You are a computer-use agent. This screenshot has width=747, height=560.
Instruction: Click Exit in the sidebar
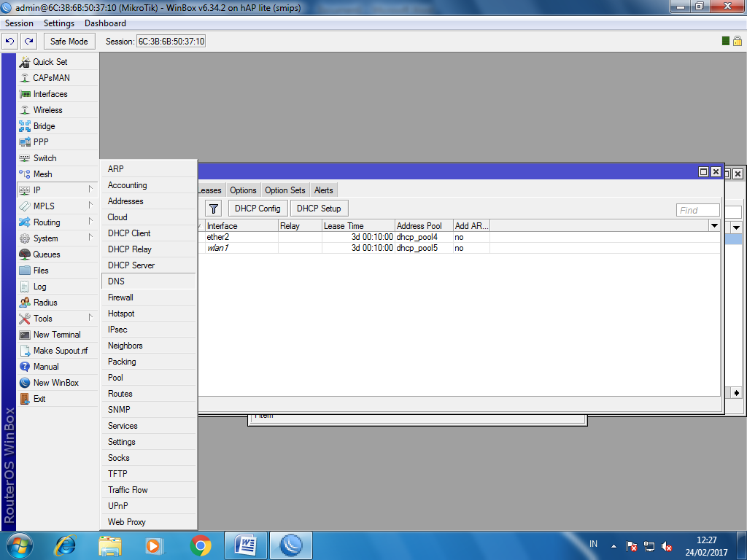(x=58, y=399)
